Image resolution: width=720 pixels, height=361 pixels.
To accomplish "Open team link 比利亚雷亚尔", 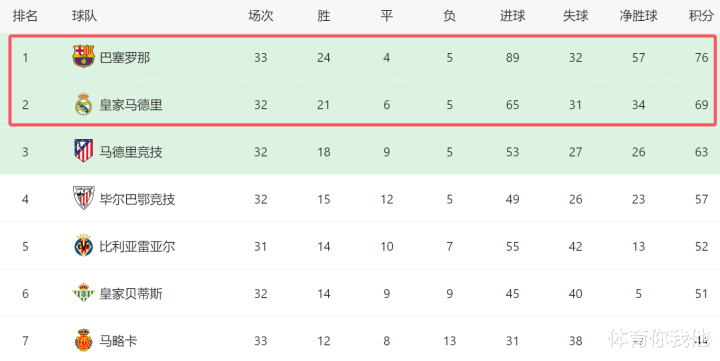I will click(137, 247).
